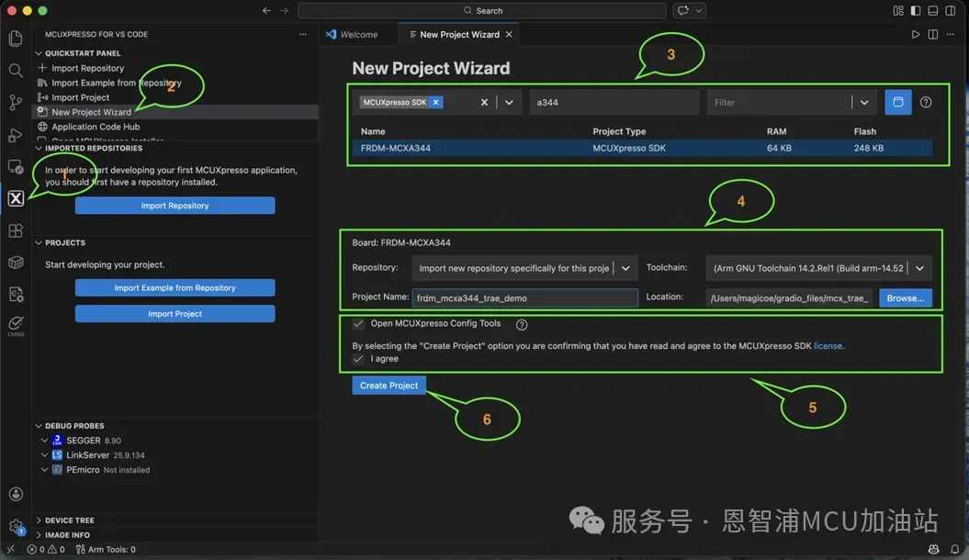The image size is (969, 560).
Task: Expand the PEmicro debug probe entry
Action: (x=44, y=470)
